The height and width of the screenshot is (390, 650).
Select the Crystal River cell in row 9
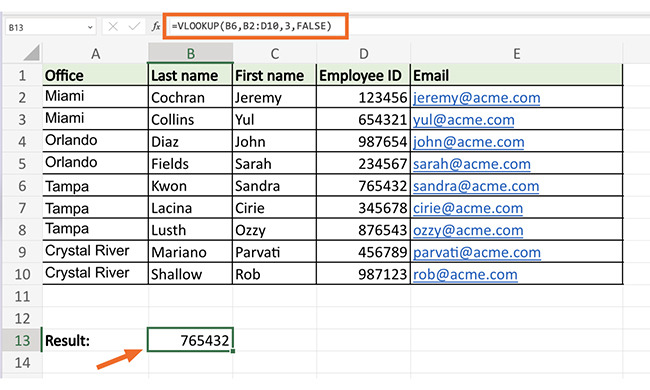coord(95,252)
